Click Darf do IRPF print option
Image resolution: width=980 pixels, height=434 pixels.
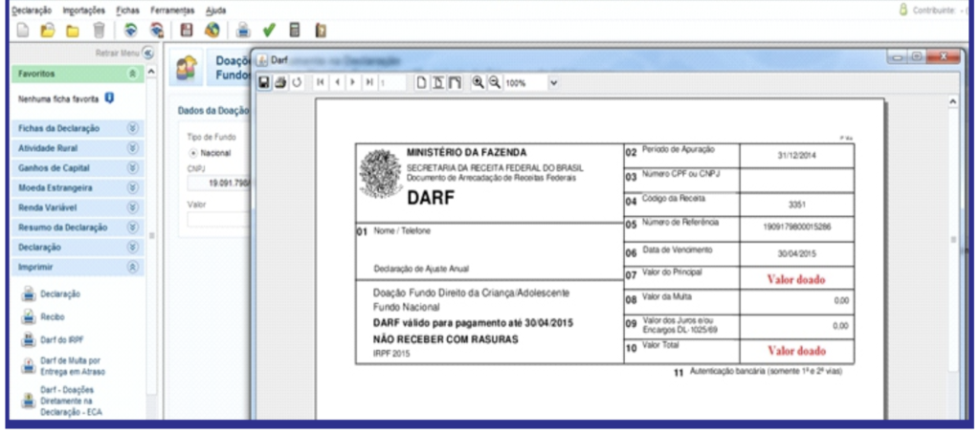click(x=62, y=340)
